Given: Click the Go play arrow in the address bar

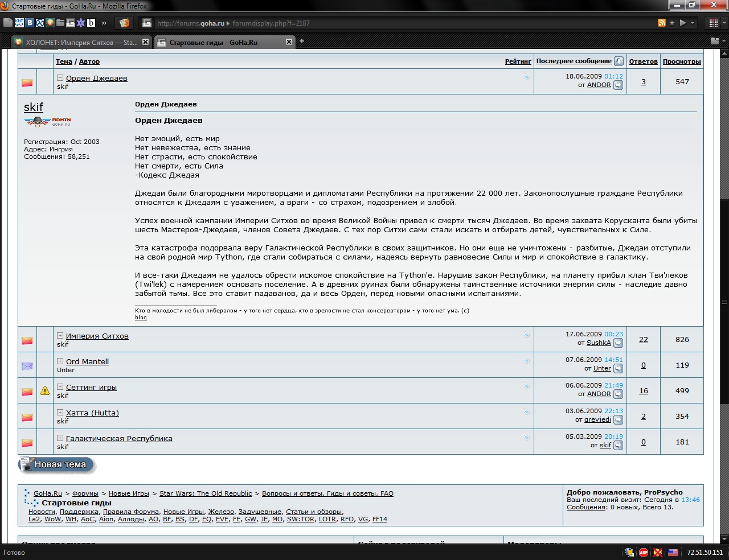Looking at the screenshot, I should [683, 23].
